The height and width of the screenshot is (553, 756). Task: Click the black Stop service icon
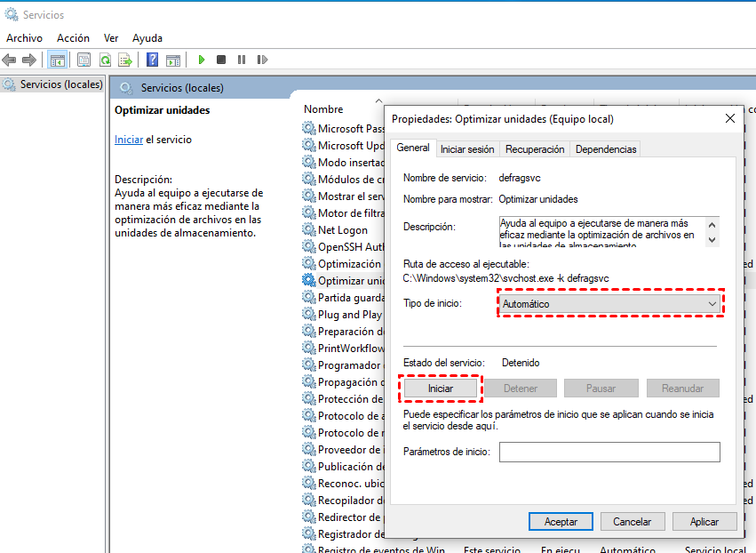pos(220,60)
